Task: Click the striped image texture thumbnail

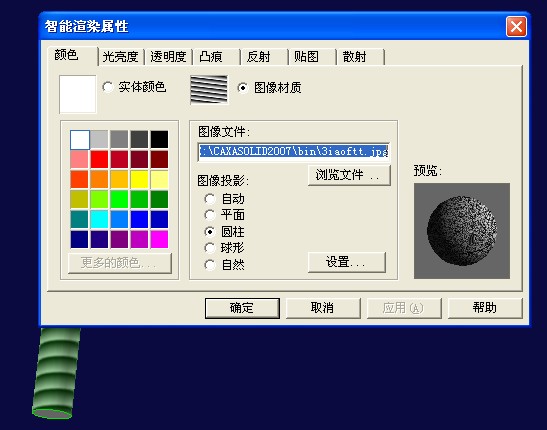Action: tap(209, 90)
